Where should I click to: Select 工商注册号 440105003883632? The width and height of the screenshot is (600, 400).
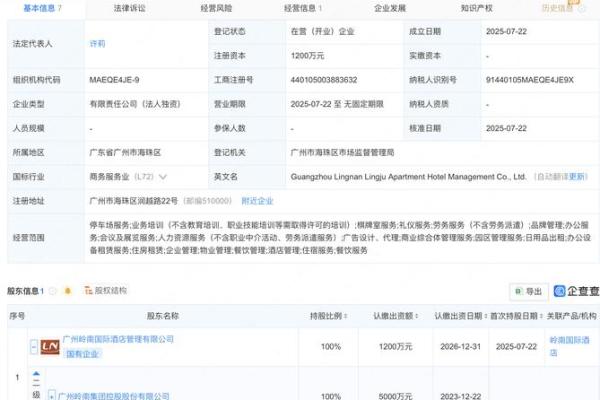324,80
